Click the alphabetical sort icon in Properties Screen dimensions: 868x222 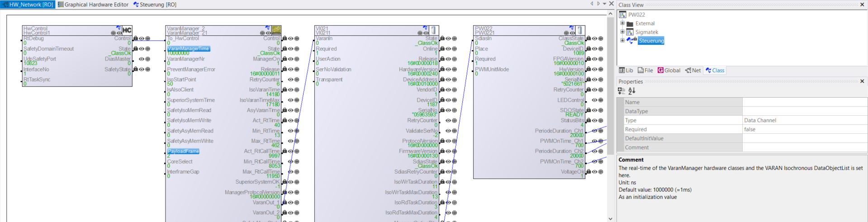click(632, 91)
